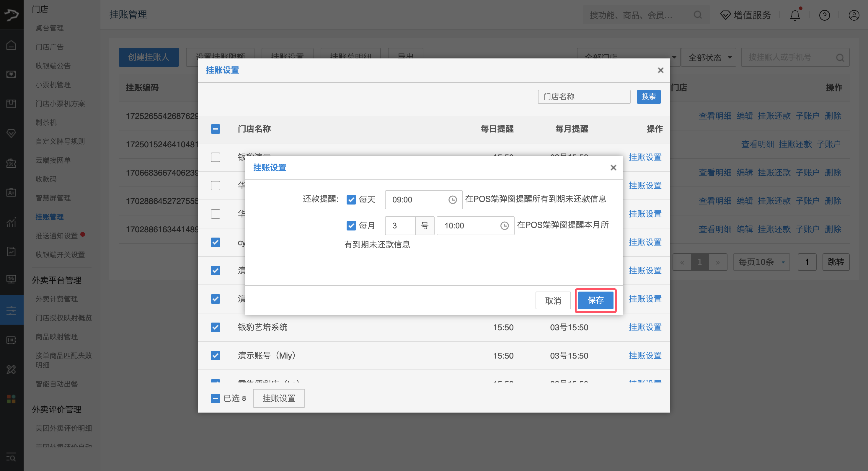Select 挂账管理 in the sidebar menu

(49, 217)
